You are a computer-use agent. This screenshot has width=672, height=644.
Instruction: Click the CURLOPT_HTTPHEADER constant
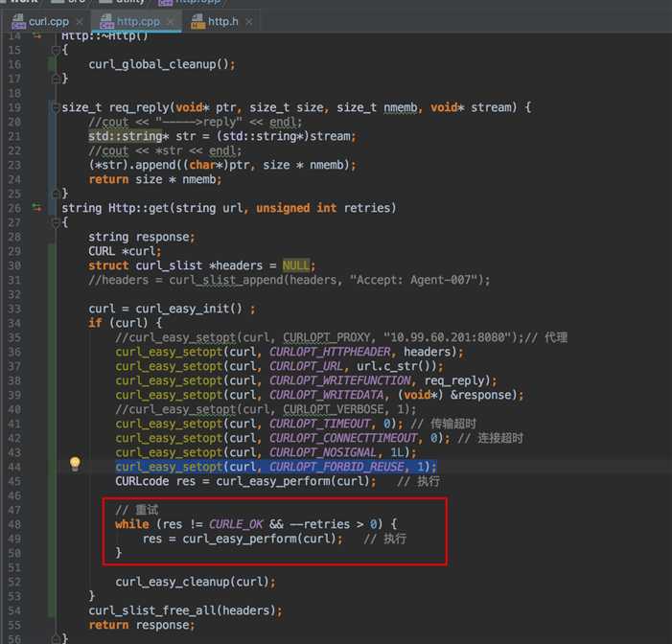[330, 352]
